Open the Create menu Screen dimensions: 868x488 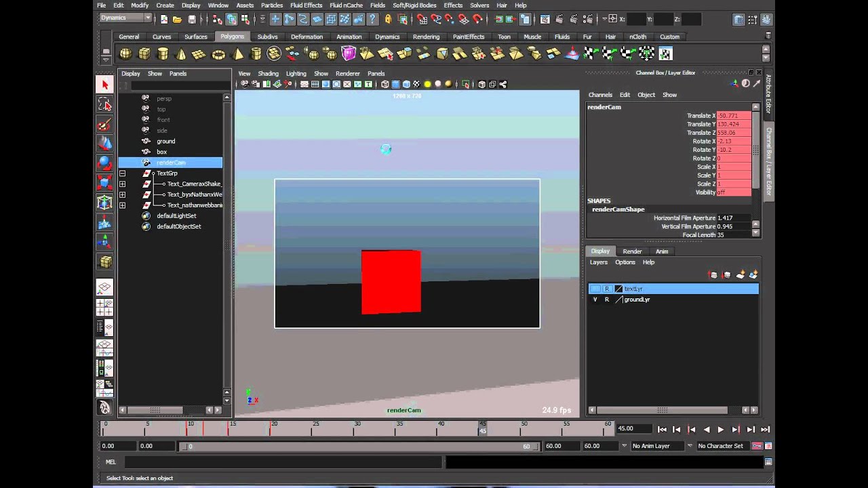click(165, 5)
